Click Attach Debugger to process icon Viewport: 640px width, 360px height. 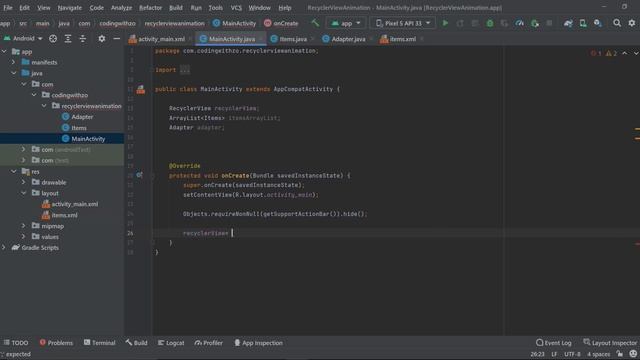point(535,23)
